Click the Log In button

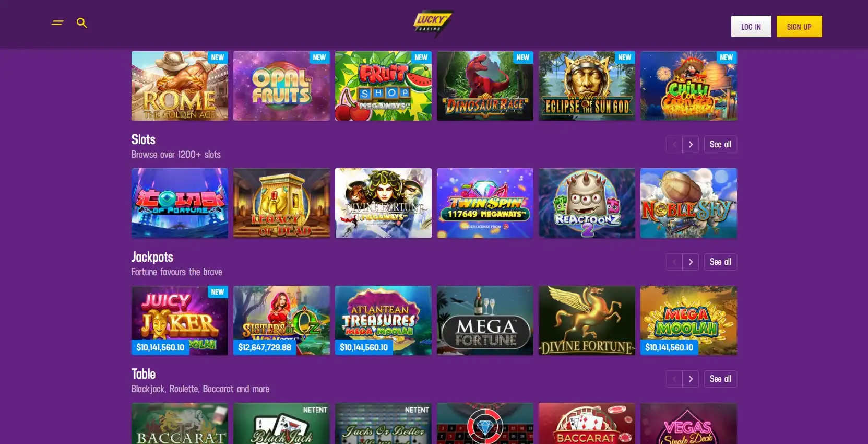tap(751, 27)
